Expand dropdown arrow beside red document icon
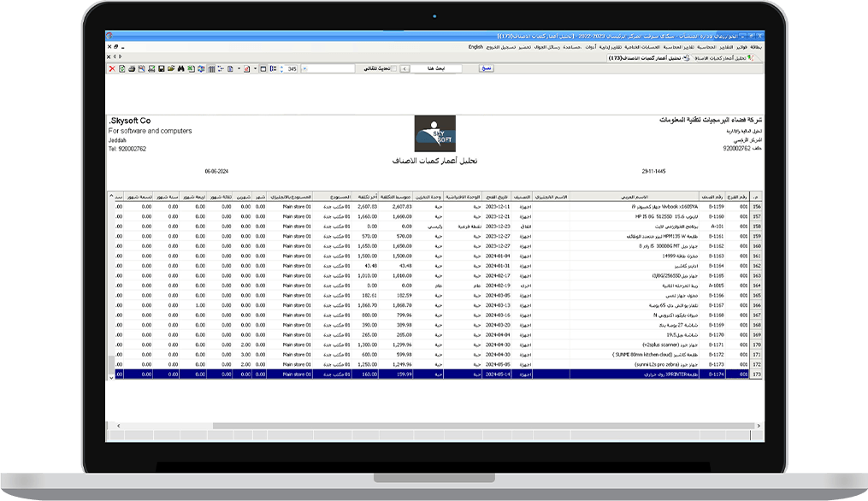868x501 pixels. [x=255, y=68]
